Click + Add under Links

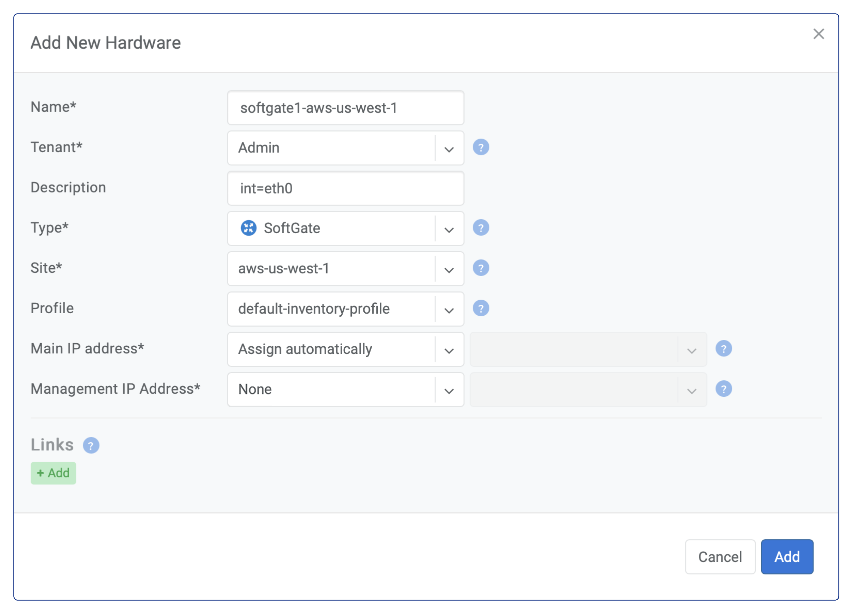tap(53, 473)
